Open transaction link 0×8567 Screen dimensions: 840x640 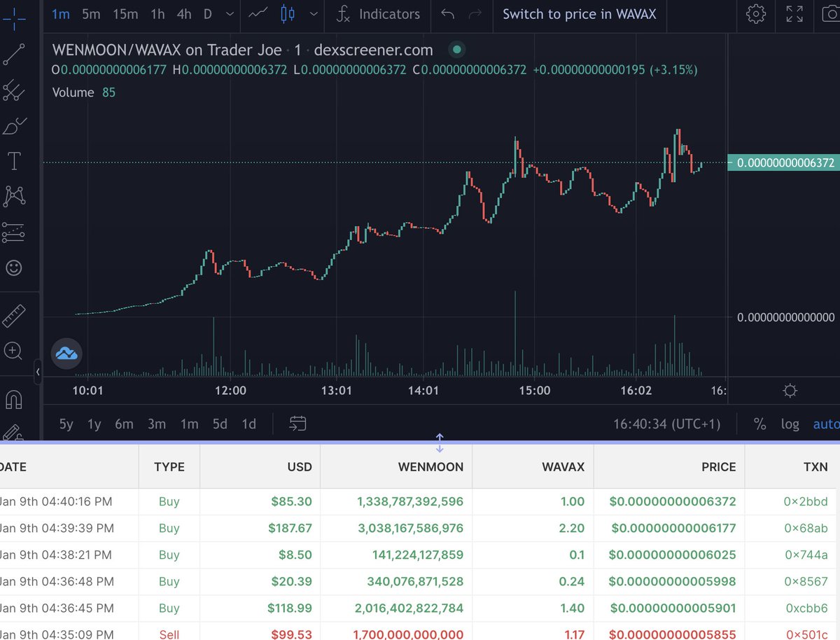tap(806, 581)
